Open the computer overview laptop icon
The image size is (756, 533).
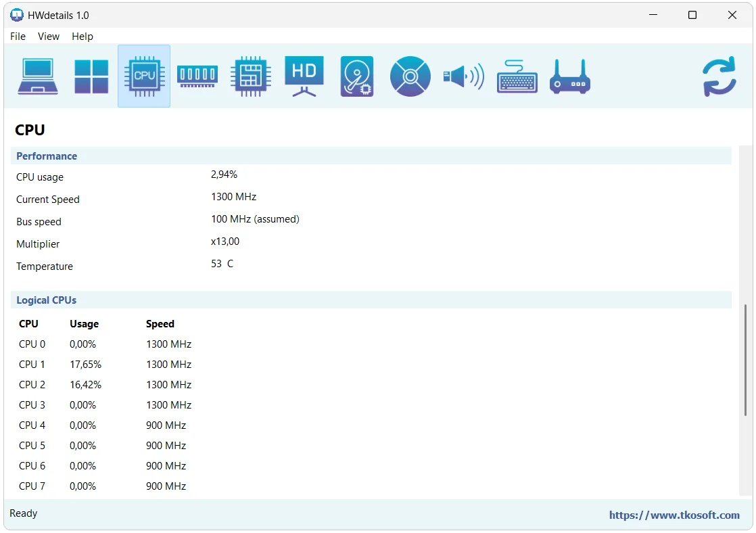click(38, 76)
